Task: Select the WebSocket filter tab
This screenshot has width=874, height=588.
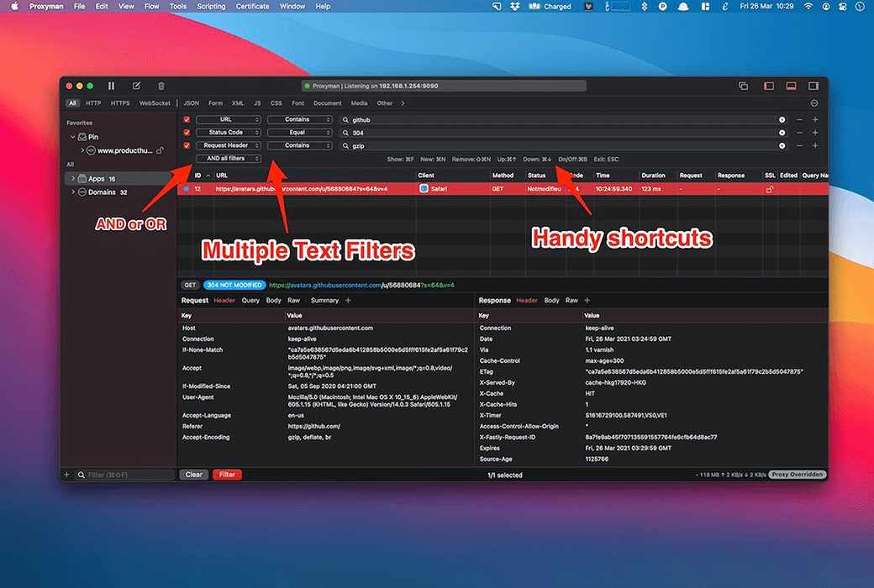Action: click(x=155, y=103)
